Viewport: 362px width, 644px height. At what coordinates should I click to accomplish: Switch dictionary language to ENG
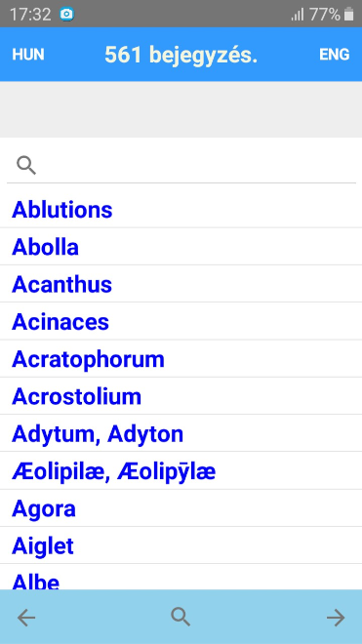click(335, 55)
